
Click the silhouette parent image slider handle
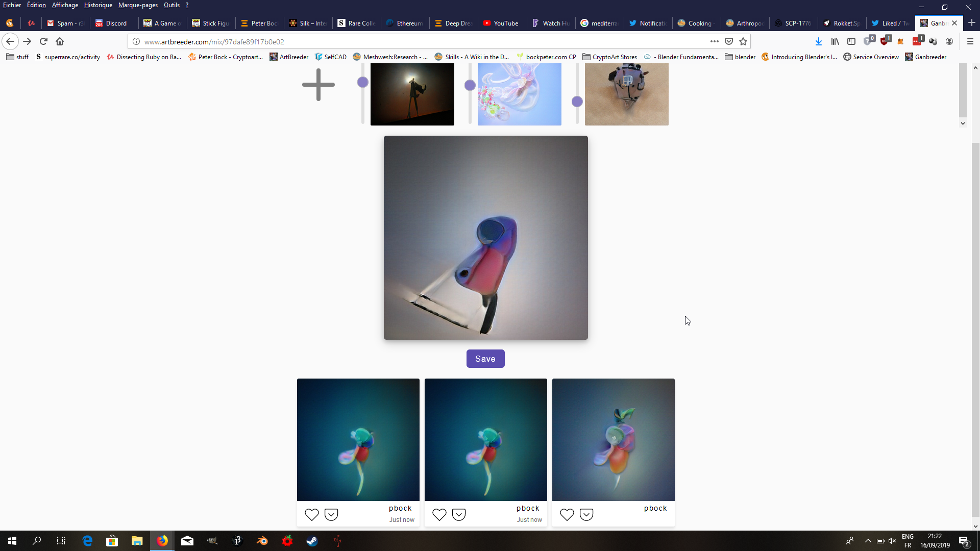363,82
